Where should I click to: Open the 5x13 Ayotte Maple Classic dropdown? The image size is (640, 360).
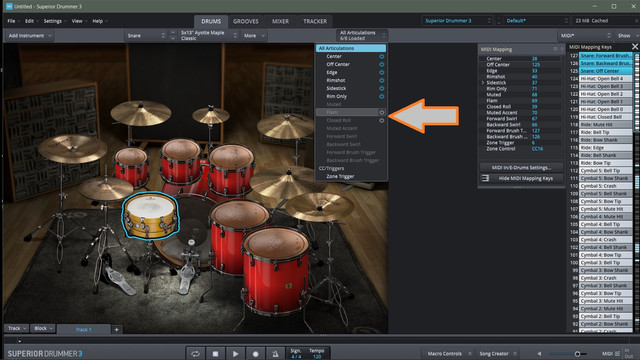coord(209,36)
